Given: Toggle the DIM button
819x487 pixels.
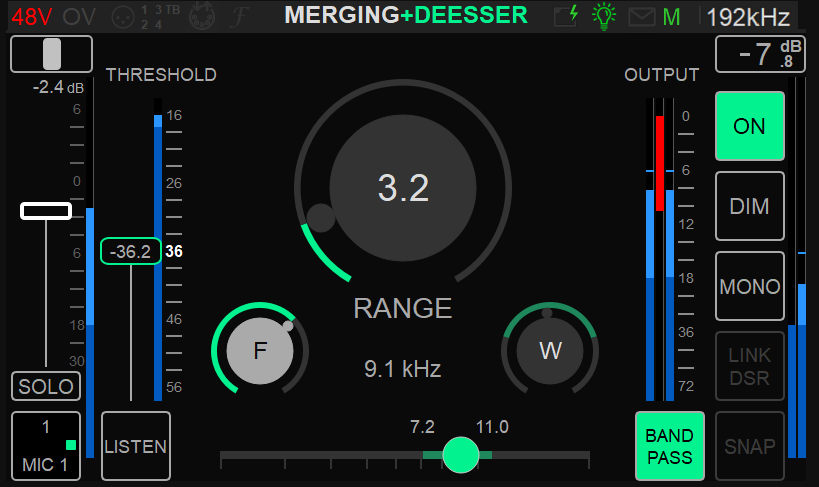Looking at the screenshot, I should point(749,206).
